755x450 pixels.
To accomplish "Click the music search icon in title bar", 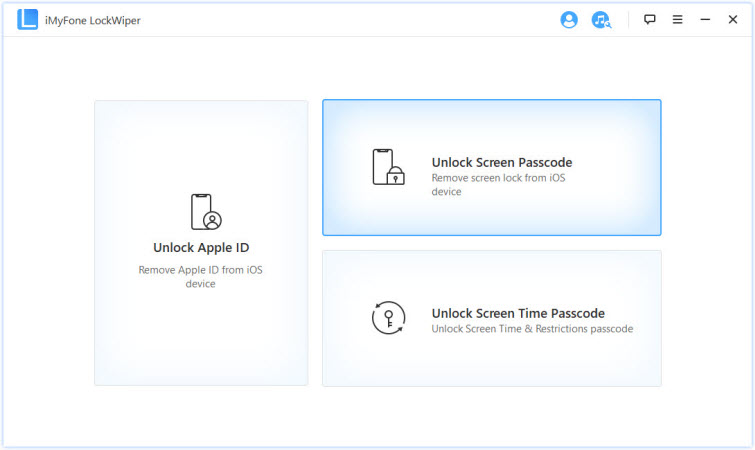I will click(x=600, y=20).
